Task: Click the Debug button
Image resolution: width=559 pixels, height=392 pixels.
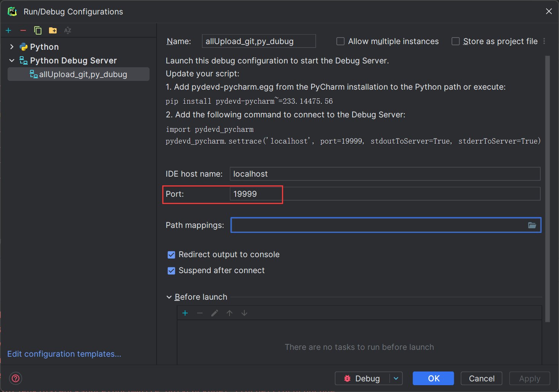Action: click(x=362, y=378)
